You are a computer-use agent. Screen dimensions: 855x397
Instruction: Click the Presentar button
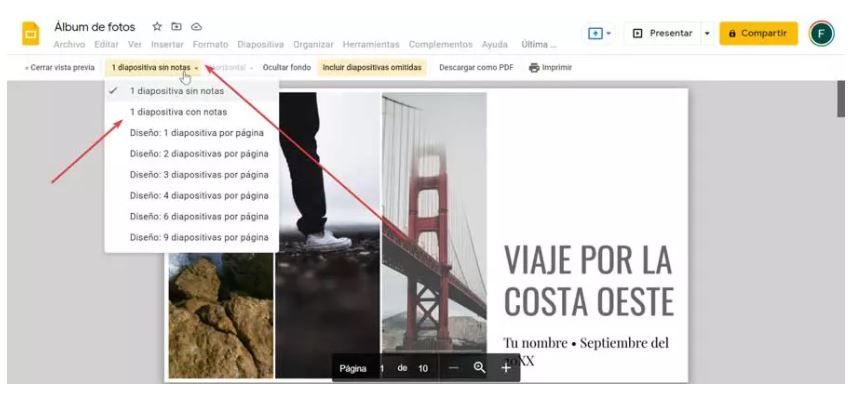pos(663,33)
